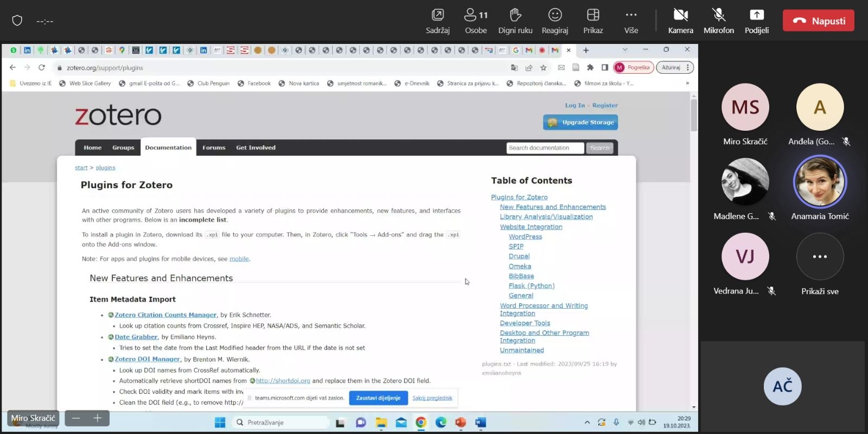Expand the tab search chevron in browser

(625, 49)
